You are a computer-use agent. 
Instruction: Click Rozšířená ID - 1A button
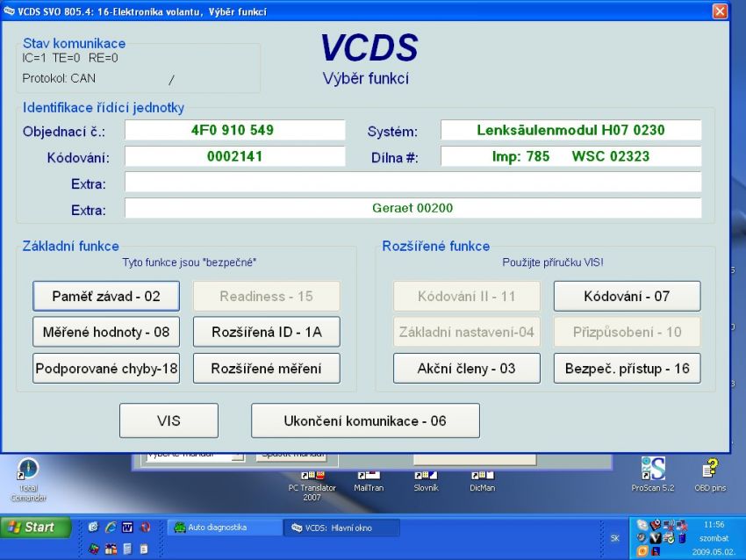266,333
